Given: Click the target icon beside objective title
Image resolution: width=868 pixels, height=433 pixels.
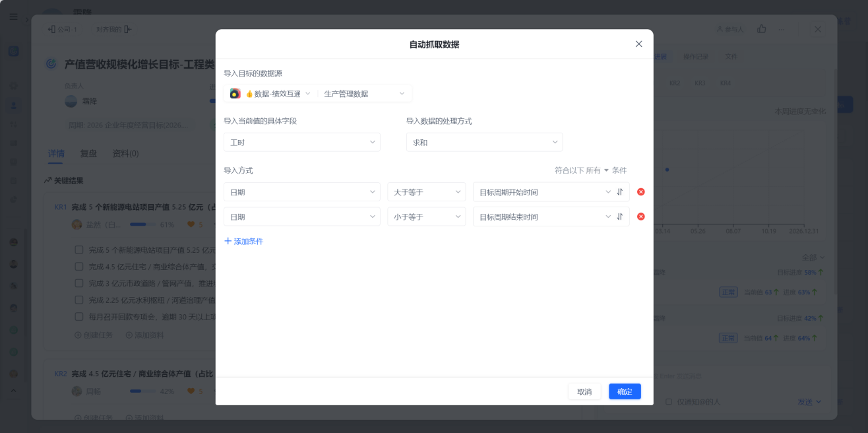Looking at the screenshot, I should point(51,64).
